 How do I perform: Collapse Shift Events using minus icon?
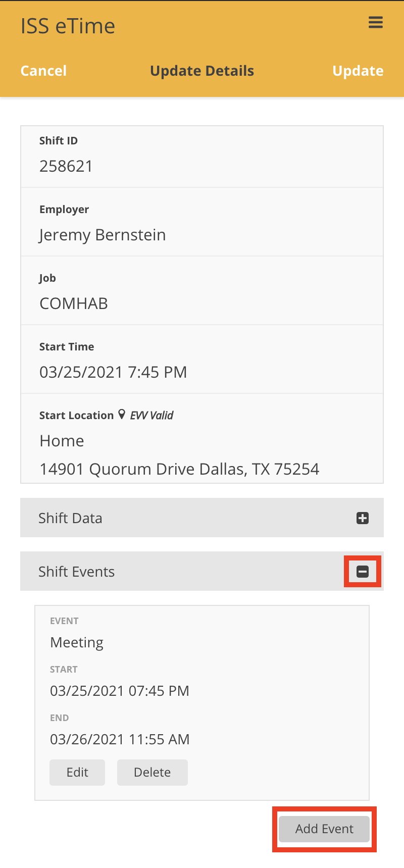point(363,572)
